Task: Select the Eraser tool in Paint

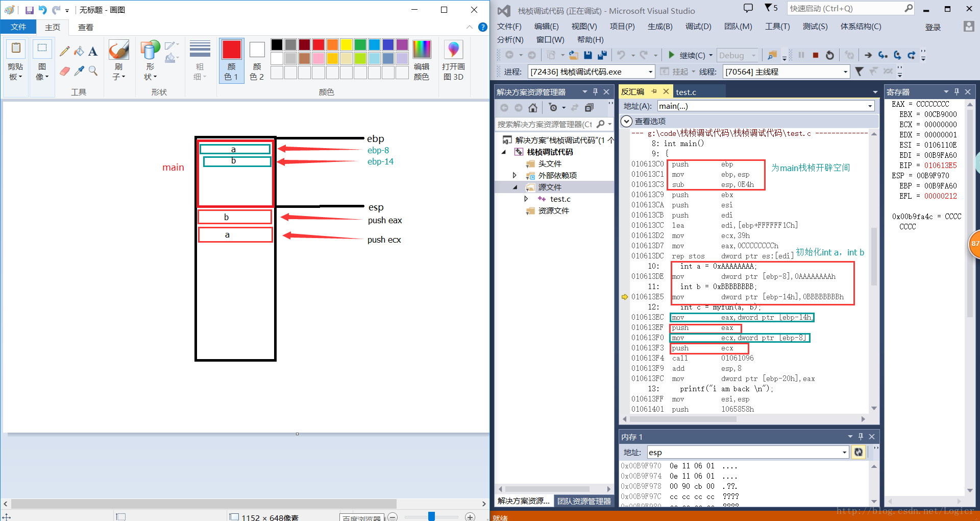Action: 64,71
